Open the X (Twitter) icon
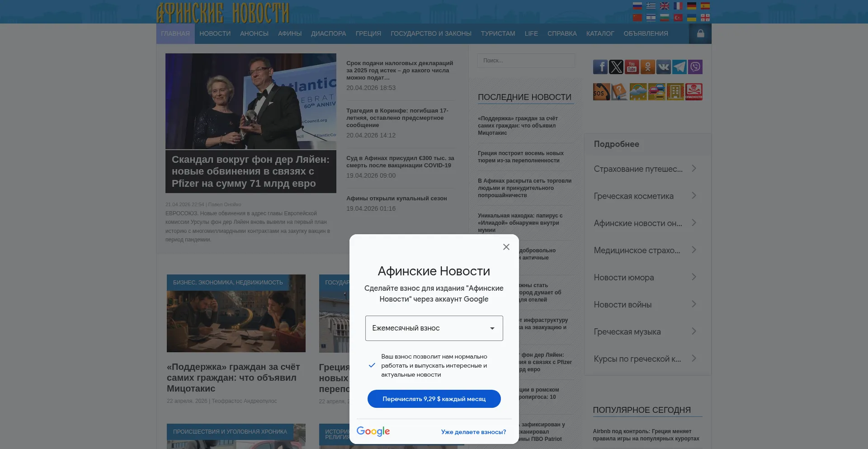 (616, 67)
